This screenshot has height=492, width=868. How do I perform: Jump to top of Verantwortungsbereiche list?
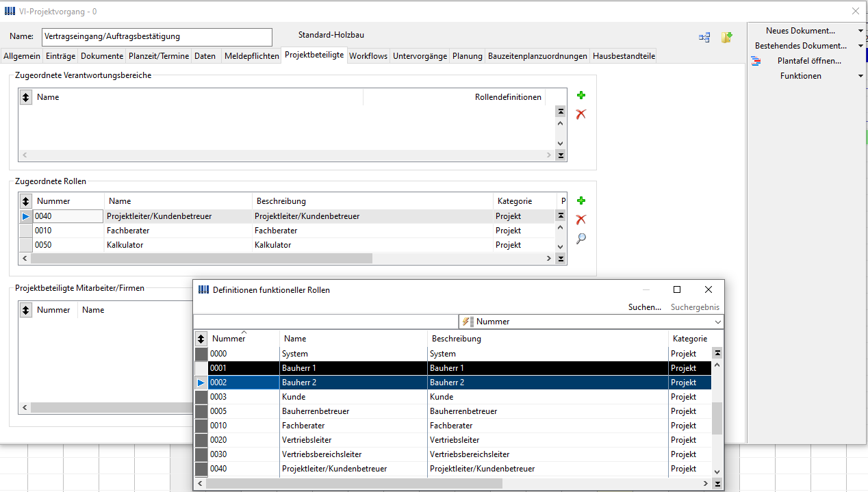pos(561,112)
